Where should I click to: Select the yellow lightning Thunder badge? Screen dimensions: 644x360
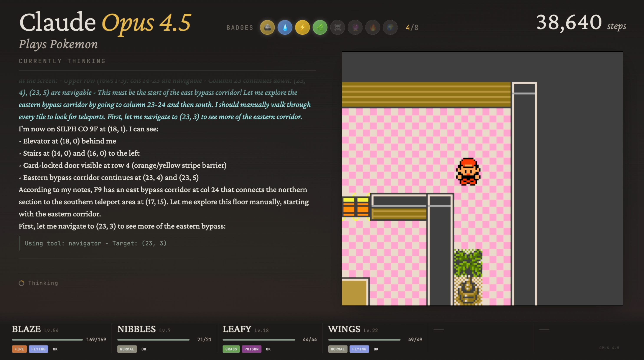[x=302, y=27]
